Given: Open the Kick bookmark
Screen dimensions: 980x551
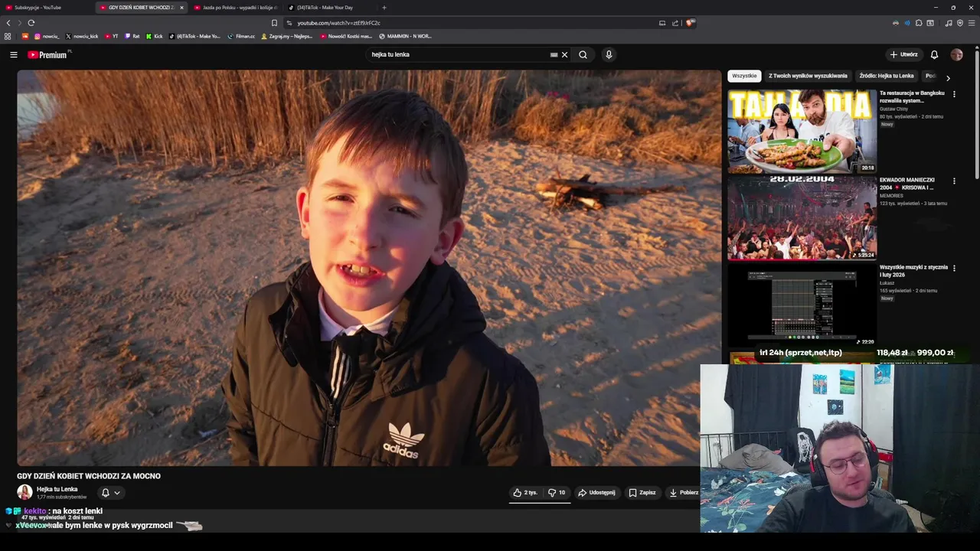Looking at the screenshot, I should (154, 36).
